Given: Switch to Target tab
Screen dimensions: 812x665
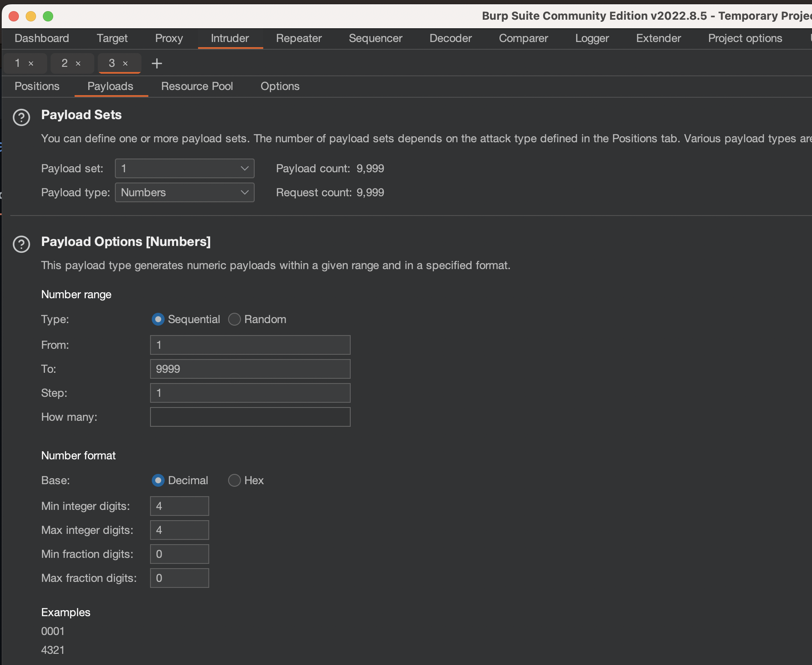Looking at the screenshot, I should pos(112,39).
